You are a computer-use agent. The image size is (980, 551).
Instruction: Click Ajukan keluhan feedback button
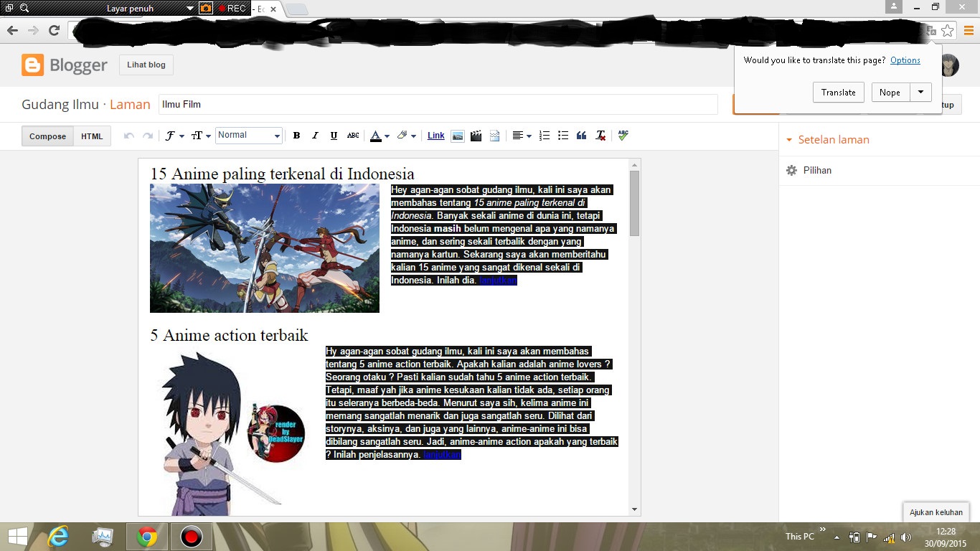936,512
